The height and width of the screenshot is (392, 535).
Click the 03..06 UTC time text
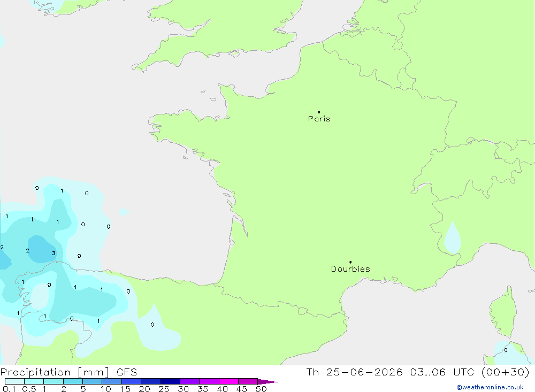442,372
